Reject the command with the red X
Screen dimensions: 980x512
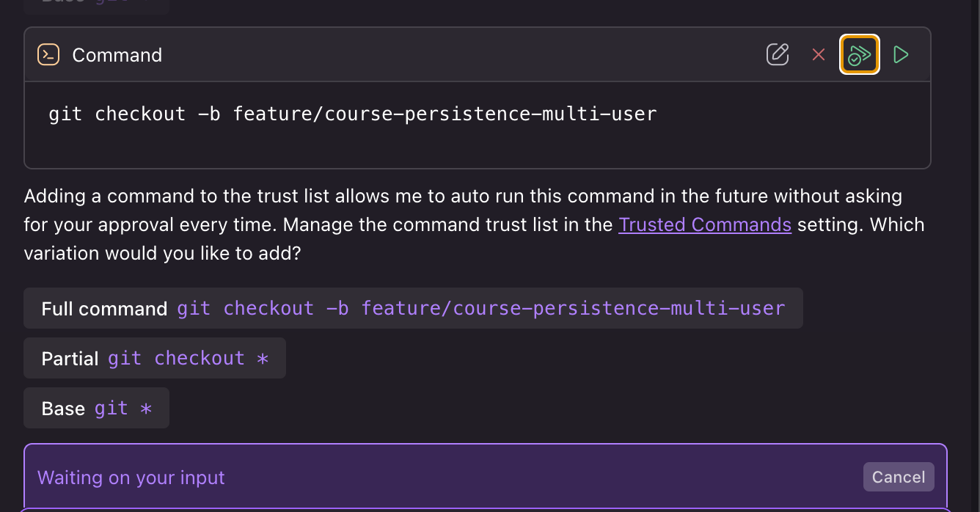[x=819, y=54]
